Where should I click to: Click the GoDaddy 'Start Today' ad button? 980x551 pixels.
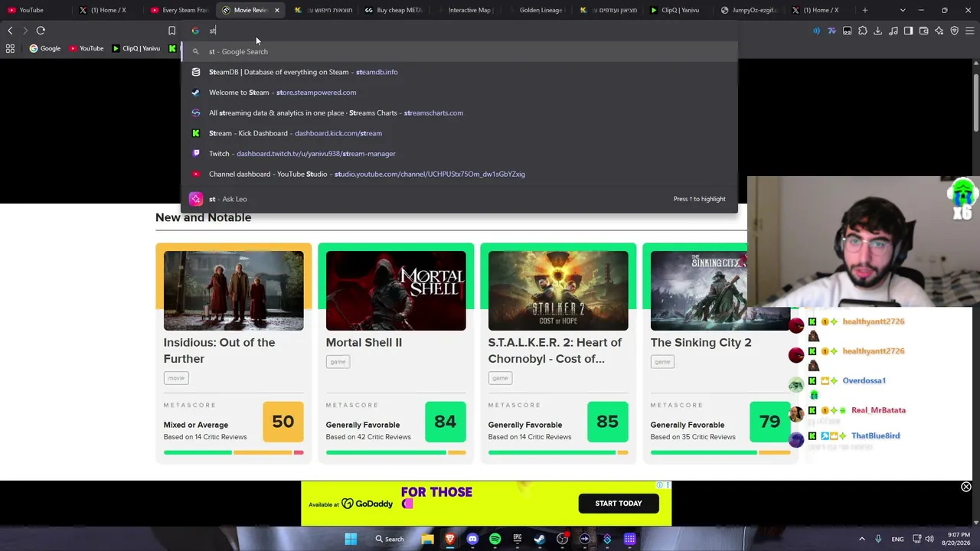[x=619, y=504]
